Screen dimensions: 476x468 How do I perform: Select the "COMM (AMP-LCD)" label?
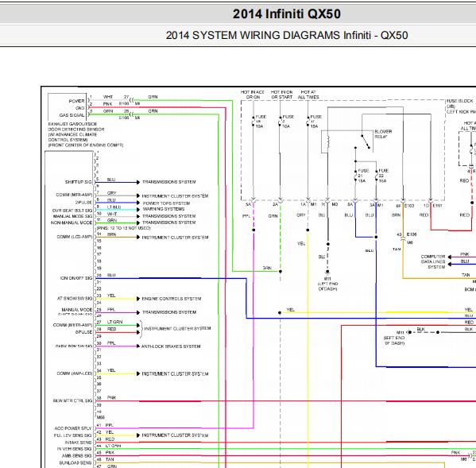(x=75, y=373)
